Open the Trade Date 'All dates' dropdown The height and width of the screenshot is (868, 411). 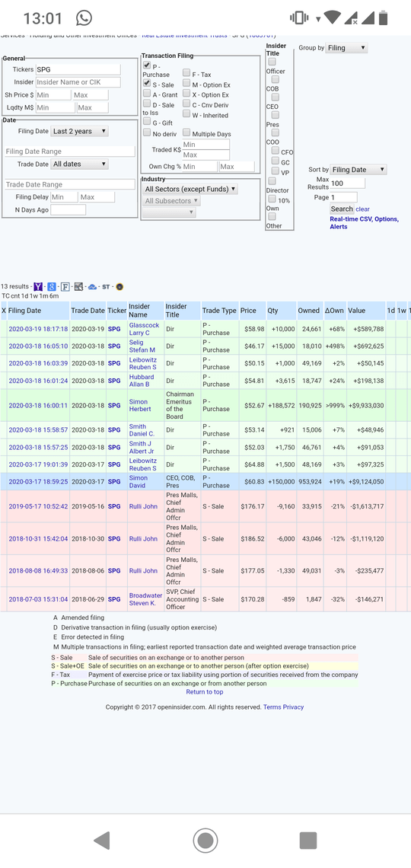click(80, 164)
